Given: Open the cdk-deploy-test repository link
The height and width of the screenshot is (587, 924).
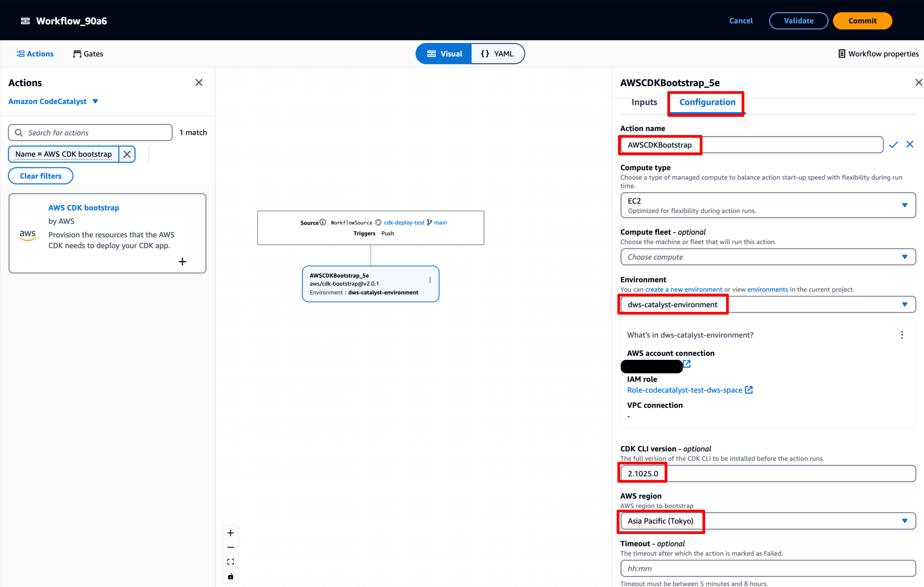Looking at the screenshot, I should point(404,222).
